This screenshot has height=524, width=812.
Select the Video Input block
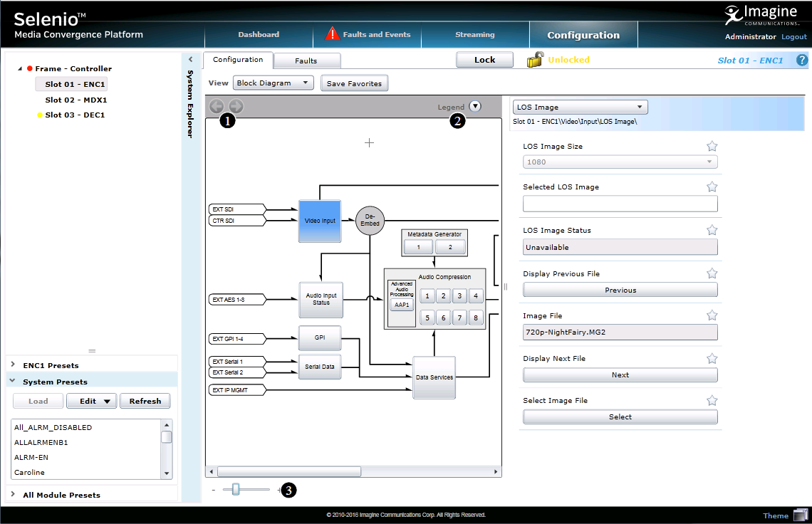tap(320, 221)
